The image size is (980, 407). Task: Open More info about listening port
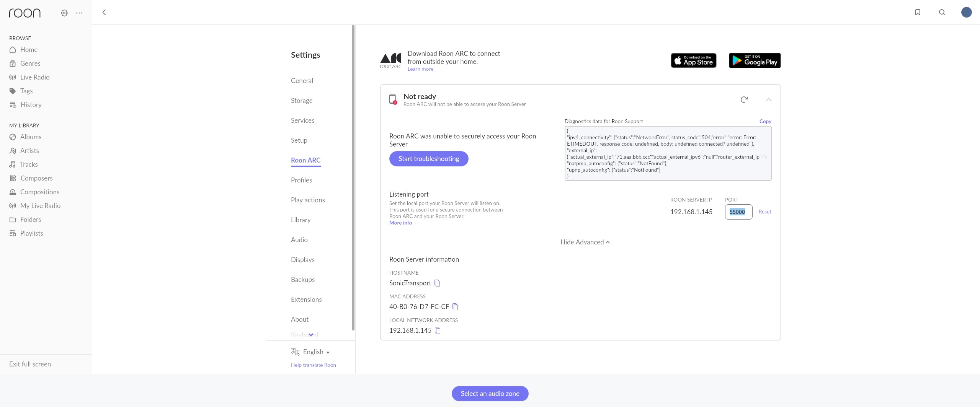click(400, 223)
